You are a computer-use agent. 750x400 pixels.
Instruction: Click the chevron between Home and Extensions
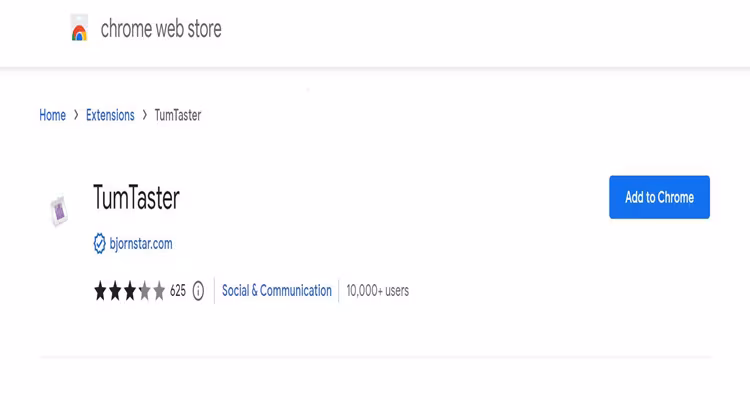76,115
